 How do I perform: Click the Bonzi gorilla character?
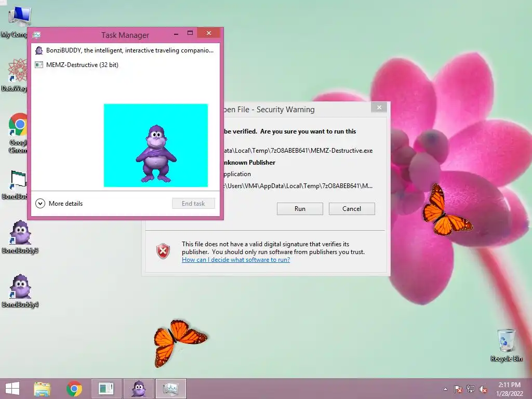click(156, 154)
